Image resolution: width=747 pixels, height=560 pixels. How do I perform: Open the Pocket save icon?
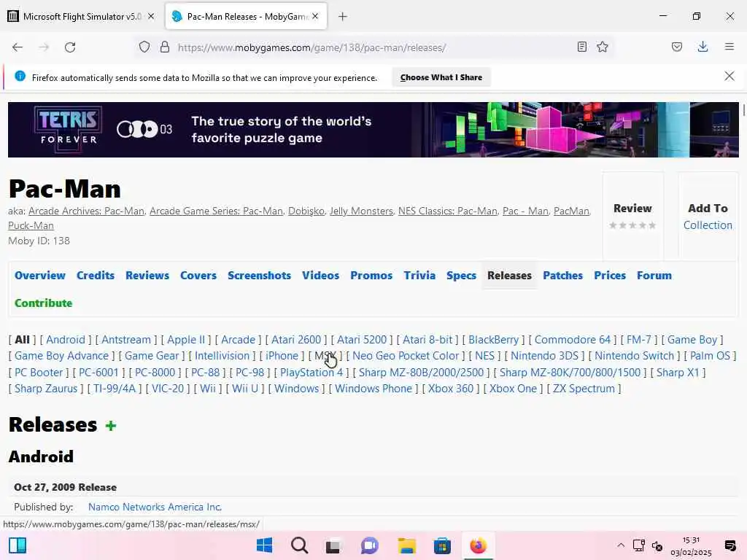tap(677, 47)
